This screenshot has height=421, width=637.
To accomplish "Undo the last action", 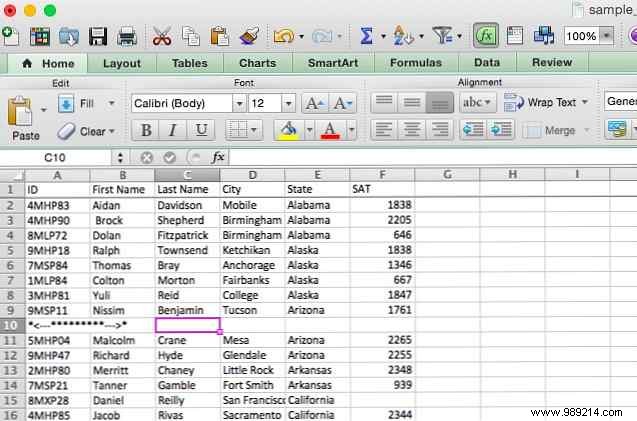I will [x=284, y=37].
